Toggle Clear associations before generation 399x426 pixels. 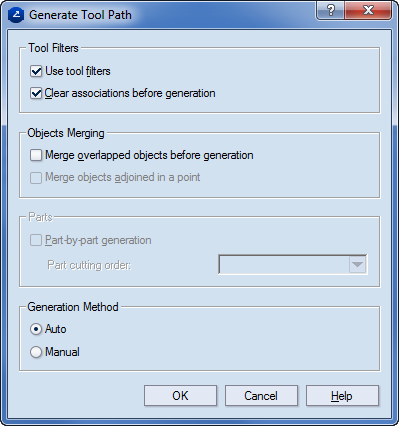pyautogui.click(x=36, y=93)
